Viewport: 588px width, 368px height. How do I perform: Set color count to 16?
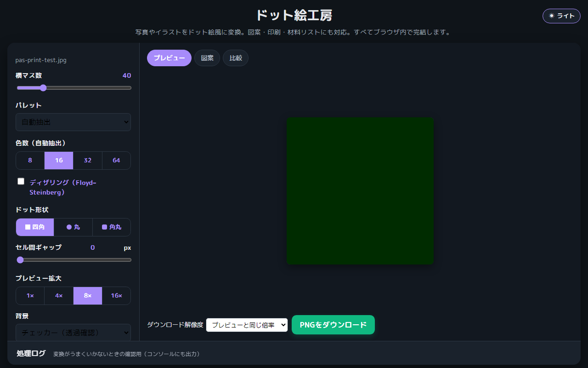pyautogui.click(x=59, y=161)
